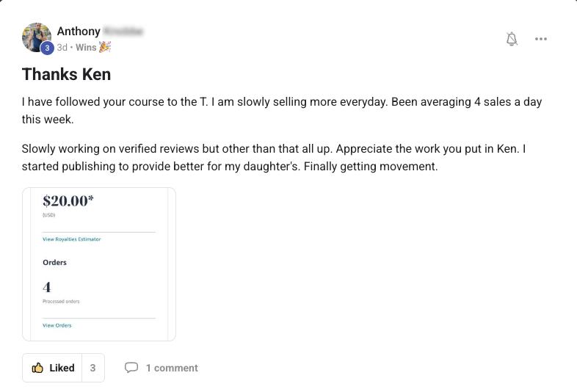Click the $20.00 royalty amount
Screen dimensions: 577x392
(x=68, y=201)
